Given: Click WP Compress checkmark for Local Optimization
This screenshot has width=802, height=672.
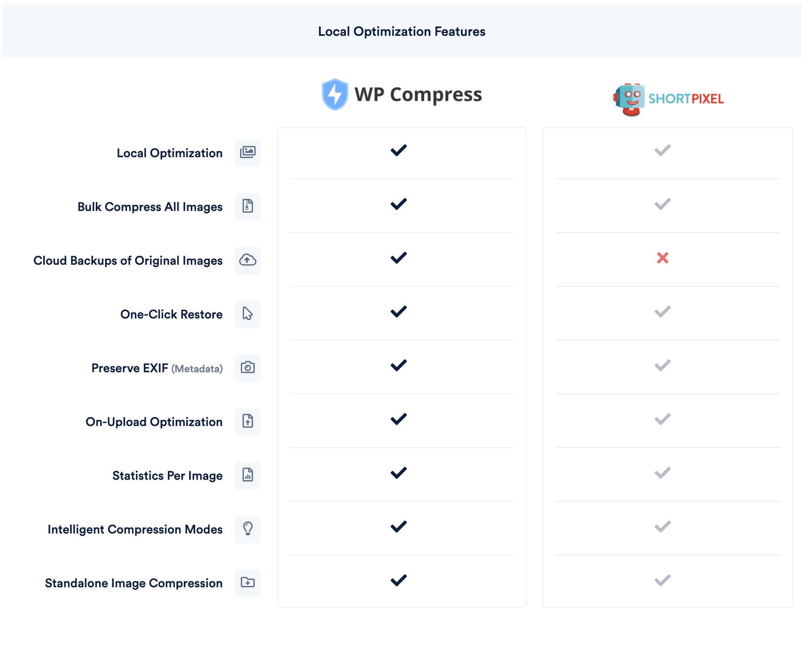Looking at the screenshot, I should (399, 150).
